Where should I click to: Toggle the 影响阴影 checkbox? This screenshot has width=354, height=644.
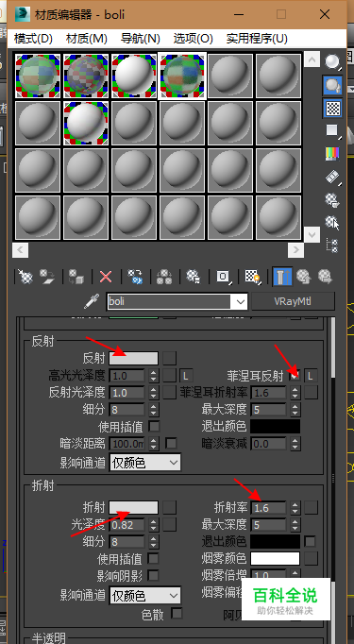point(153,576)
